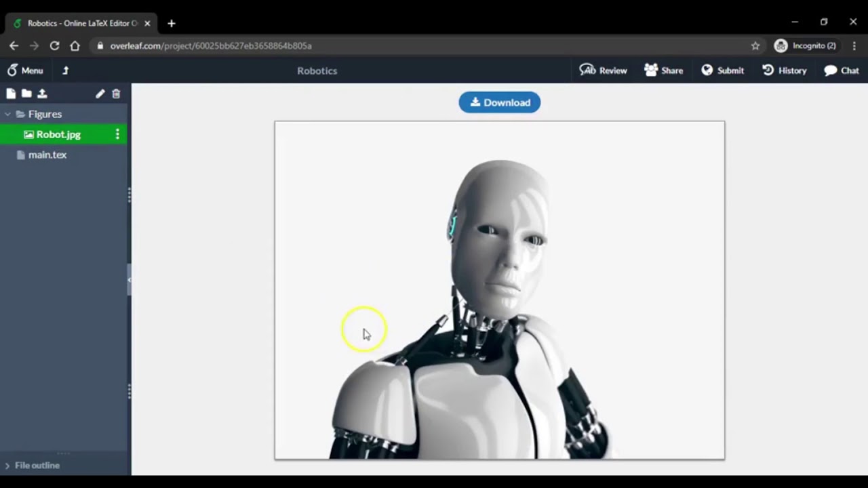Collapse the Figures folder chevron
Viewport: 868px width, 488px height.
[x=7, y=114]
